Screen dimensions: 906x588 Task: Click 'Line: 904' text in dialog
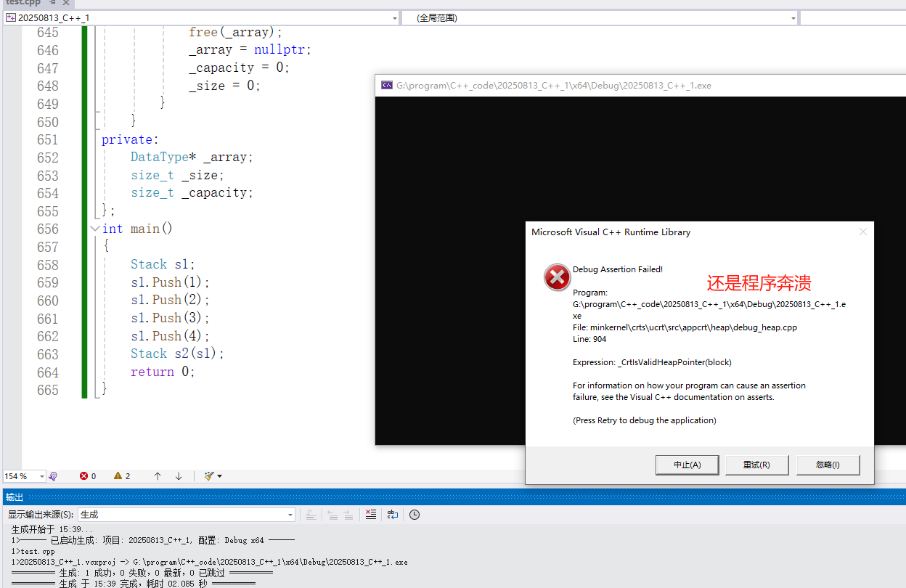(589, 339)
